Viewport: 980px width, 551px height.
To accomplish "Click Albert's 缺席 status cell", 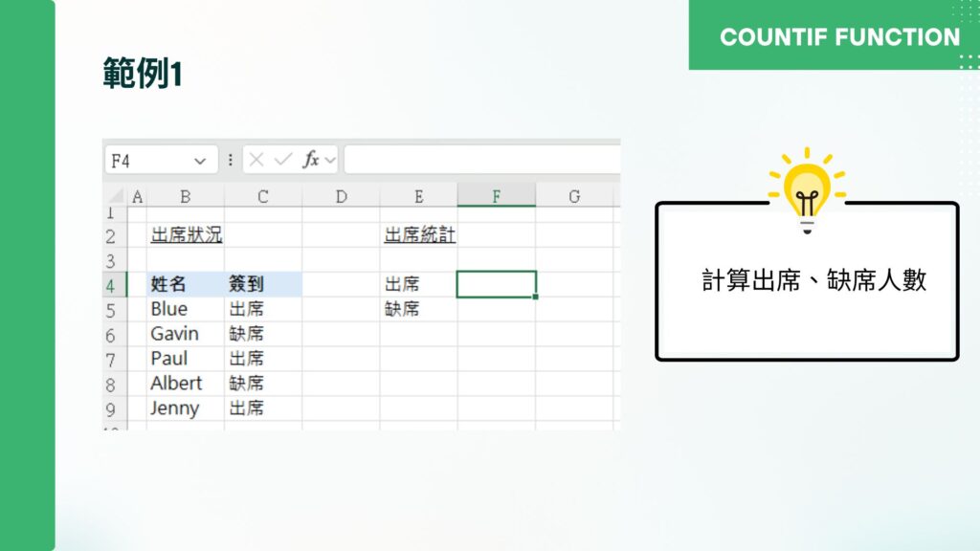I will (x=263, y=384).
